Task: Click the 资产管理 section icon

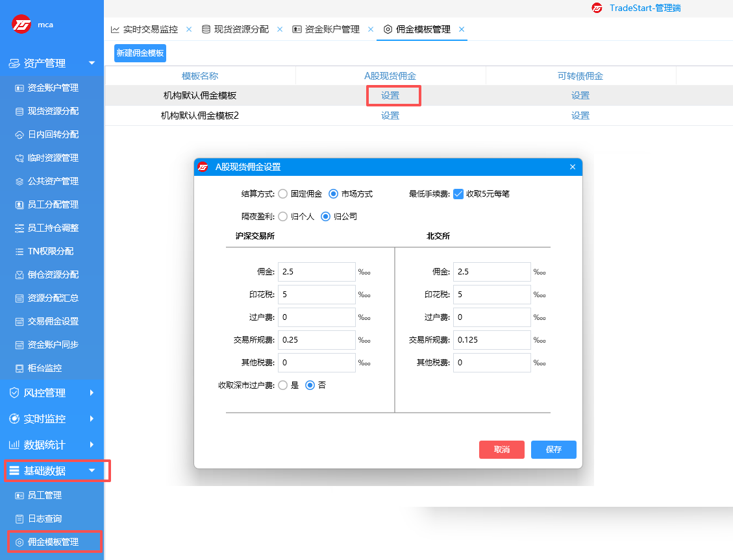Action: click(14, 63)
